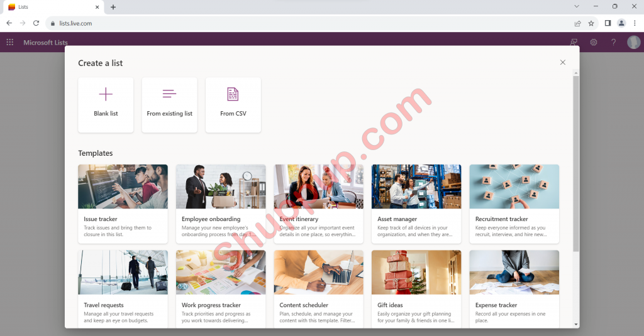Select the Asset manager template

point(416,204)
